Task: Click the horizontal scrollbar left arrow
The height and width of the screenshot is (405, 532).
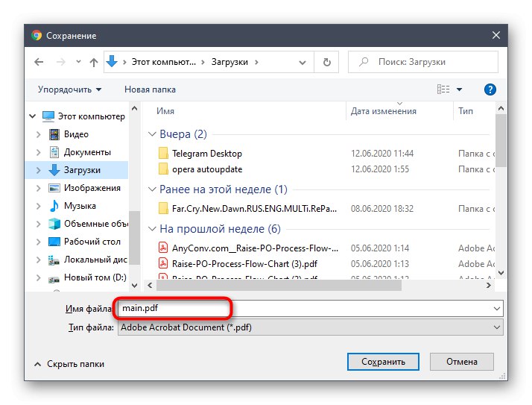Action: 151,286
